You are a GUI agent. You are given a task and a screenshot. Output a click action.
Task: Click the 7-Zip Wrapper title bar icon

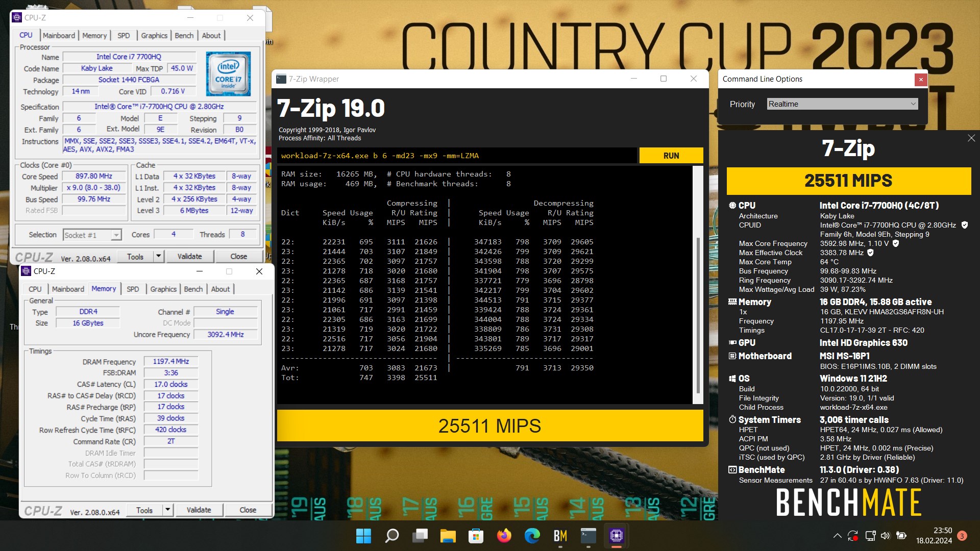pyautogui.click(x=281, y=79)
